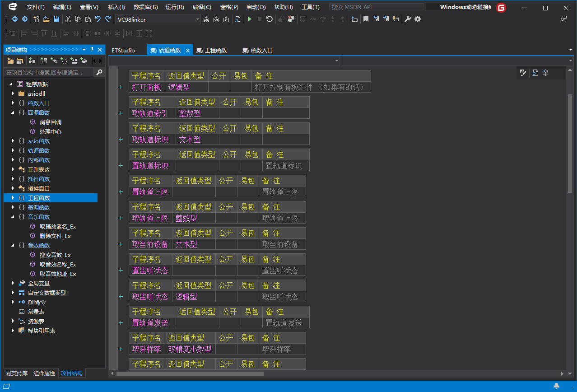Click the cube arrow icon in editor corner

[545, 72]
